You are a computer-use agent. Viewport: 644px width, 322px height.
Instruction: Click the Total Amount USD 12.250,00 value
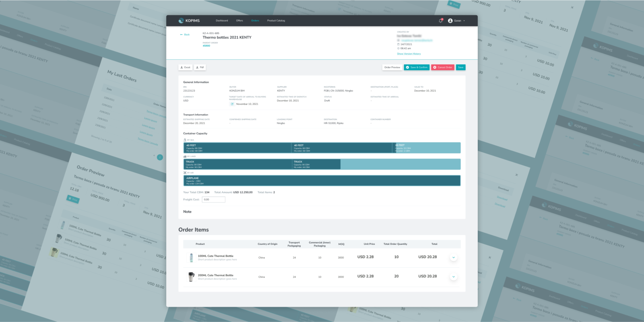(243, 192)
